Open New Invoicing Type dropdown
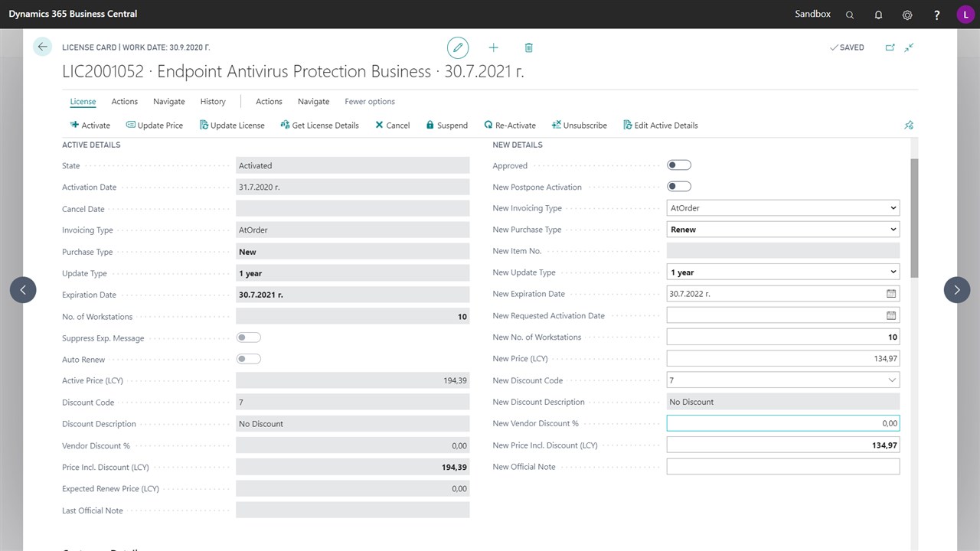 tap(782, 208)
